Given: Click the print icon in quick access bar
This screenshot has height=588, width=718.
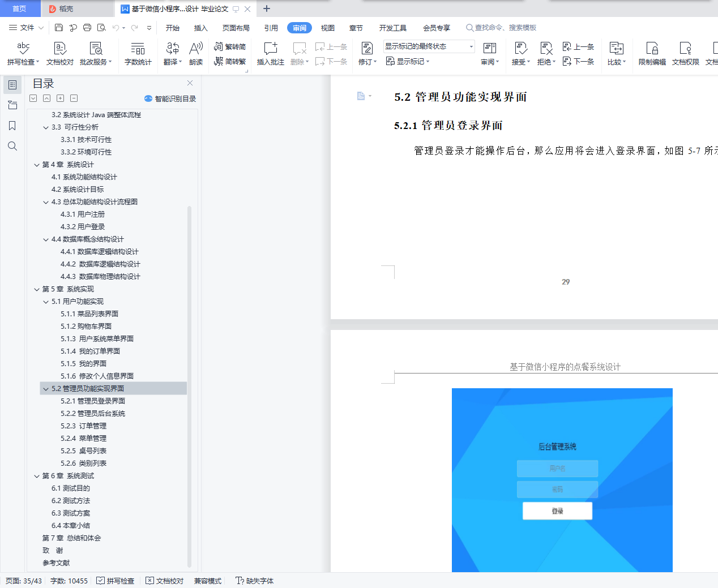Looking at the screenshot, I should pyautogui.click(x=87, y=27).
